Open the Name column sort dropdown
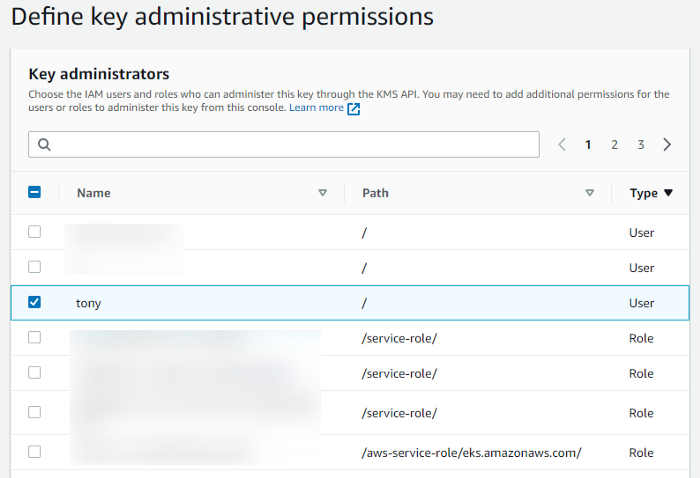The image size is (700, 478). [322, 193]
